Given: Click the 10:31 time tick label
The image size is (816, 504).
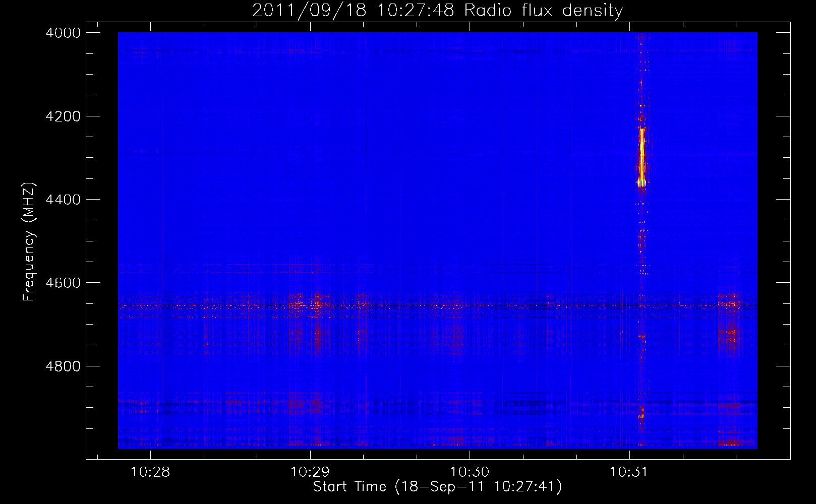Looking at the screenshot, I should (x=629, y=472).
